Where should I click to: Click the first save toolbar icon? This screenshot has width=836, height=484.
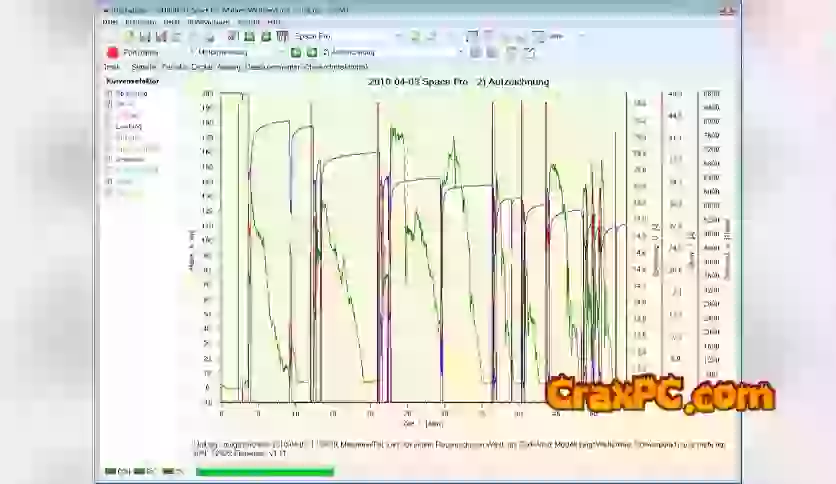(144, 36)
